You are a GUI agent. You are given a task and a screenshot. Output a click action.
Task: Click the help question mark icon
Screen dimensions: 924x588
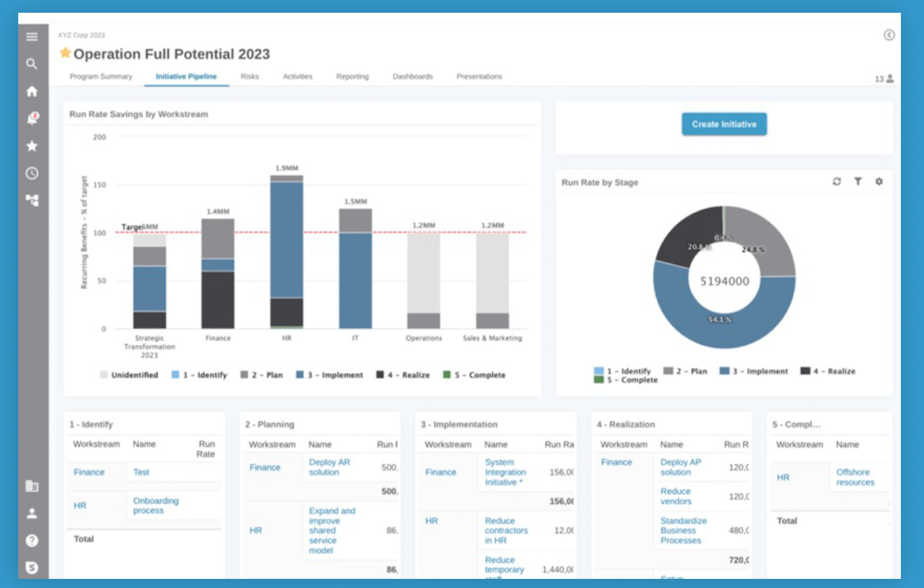coord(32,541)
